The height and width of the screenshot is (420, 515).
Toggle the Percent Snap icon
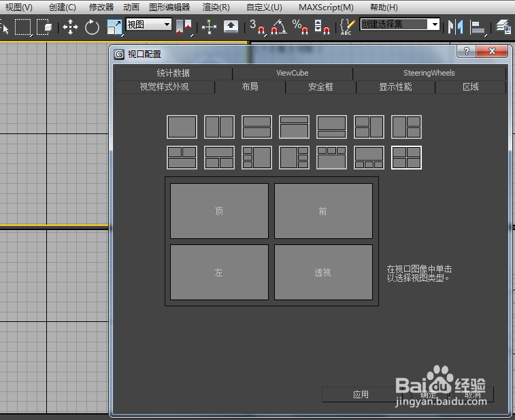[300, 27]
